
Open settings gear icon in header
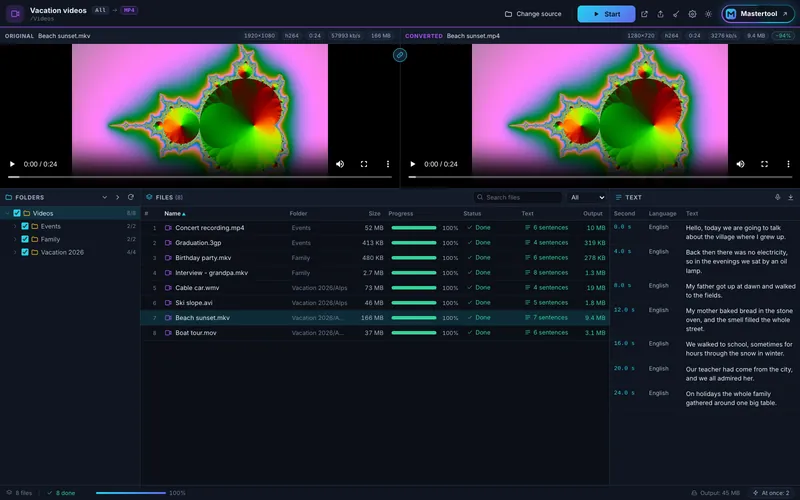coord(692,14)
